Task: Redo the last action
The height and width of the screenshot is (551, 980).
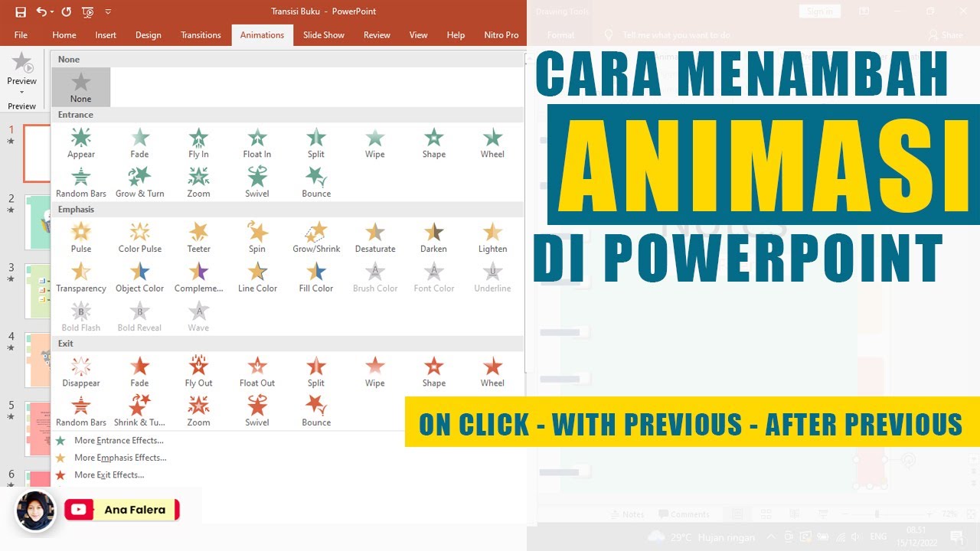Action: (x=66, y=11)
